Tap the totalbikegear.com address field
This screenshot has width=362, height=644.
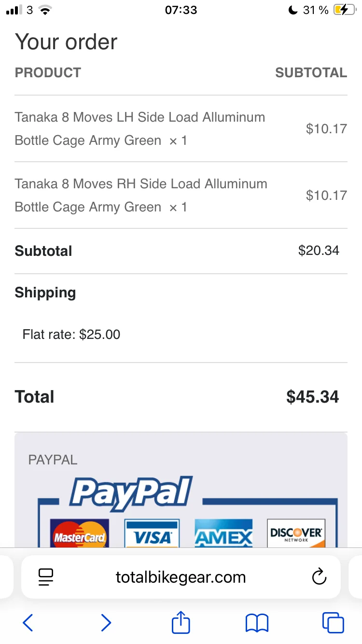coord(181,577)
